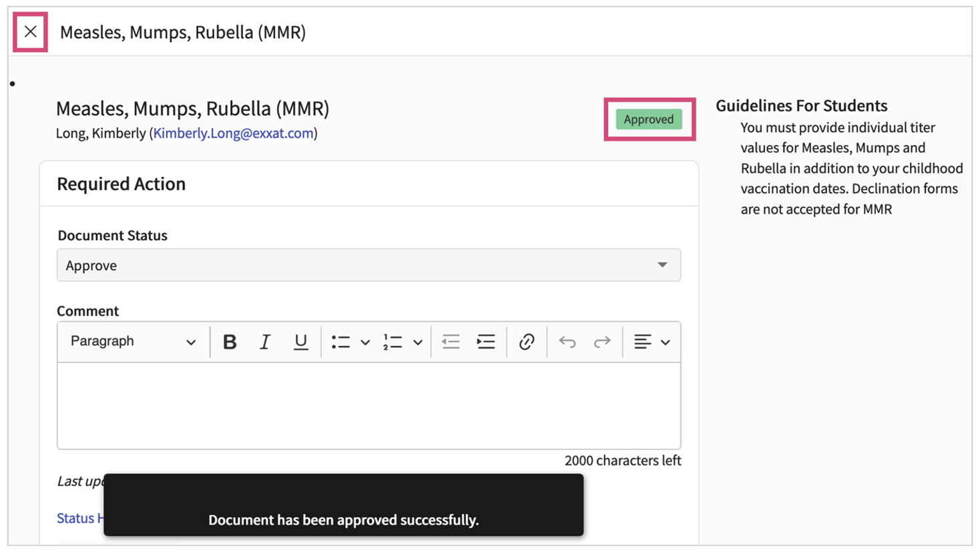This screenshot has height=554, width=980.
Task: Undo the last edit
Action: [x=568, y=342]
